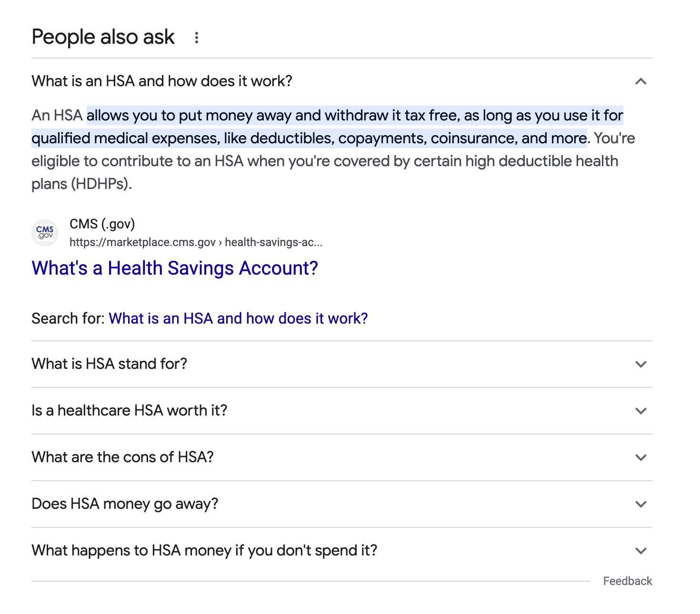This screenshot has width=700, height=614.
Task: Expand the "What are the cons of HSA?" question
Action: [x=123, y=457]
